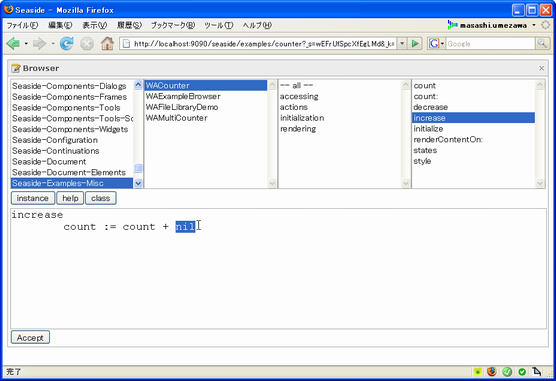The height and width of the screenshot is (381, 556).
Task: Click in the URL address field
Action: click(x=263, y=44)
